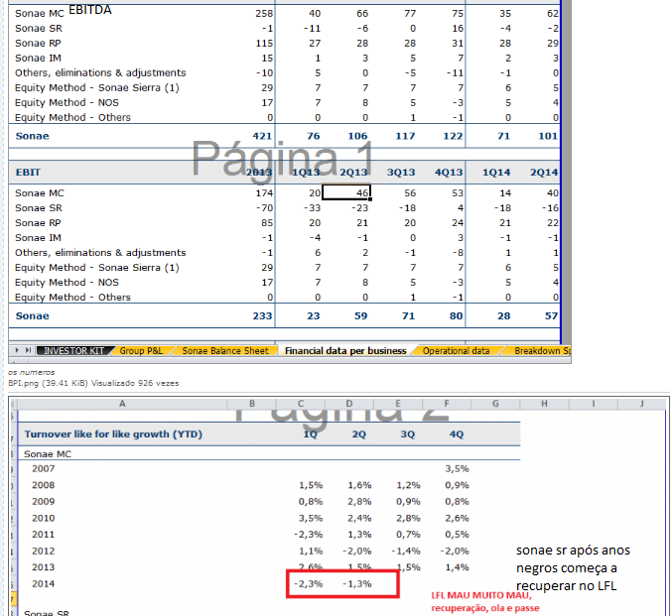Open the Sonae Balance Sheet tab
The height and width of the screenshot is (616, 672).
tap(225, 351)
